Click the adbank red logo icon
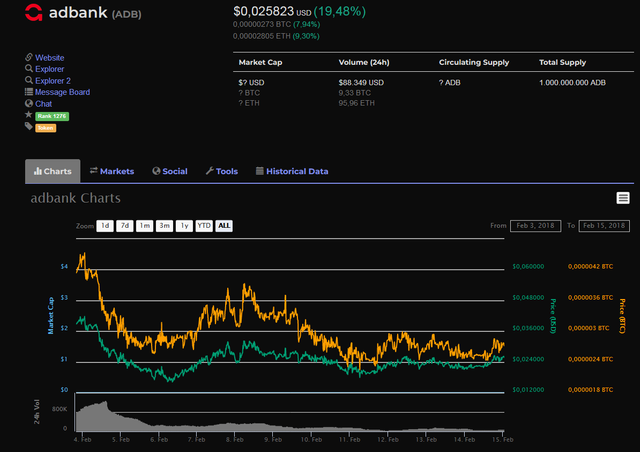The height and width of the screenshot is (452, 640). (33, 12)
